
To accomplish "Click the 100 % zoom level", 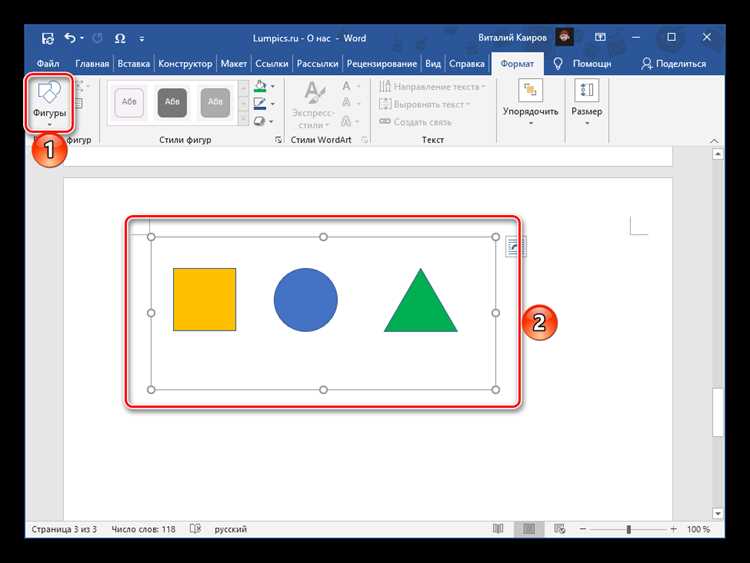I will click(698, 529).
